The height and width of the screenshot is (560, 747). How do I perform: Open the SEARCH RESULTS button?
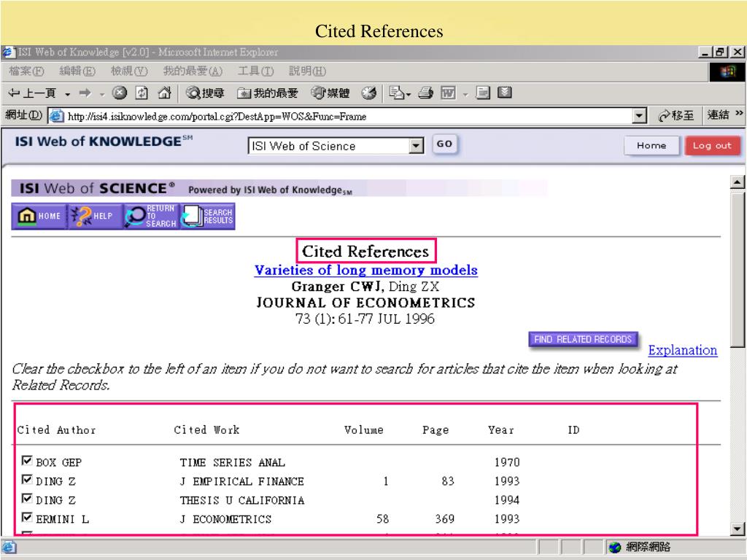tap(206, 216)
